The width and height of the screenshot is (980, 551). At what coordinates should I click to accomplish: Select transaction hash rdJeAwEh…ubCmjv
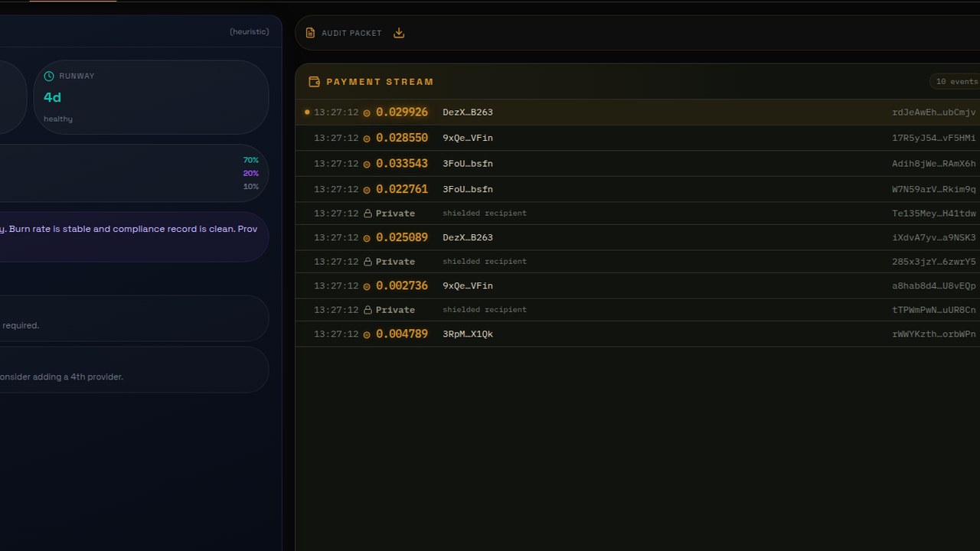click(934, 112)
